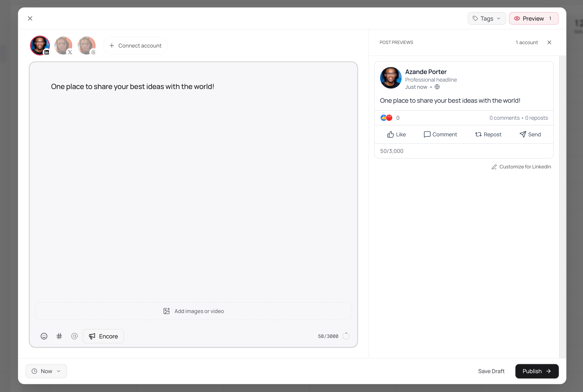Mention someone with @ icon

(x=75, y=336)
